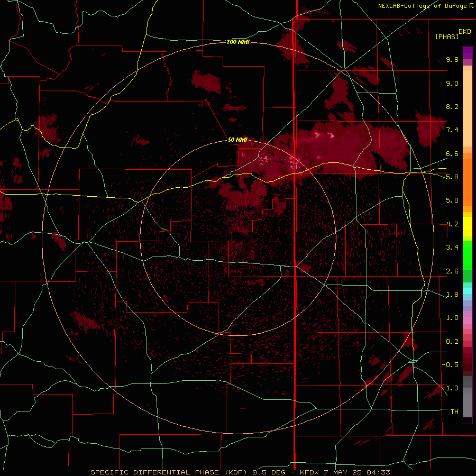Click the 2.6 scale value
Screen dimensions: 476x476
tap(452, 271)
